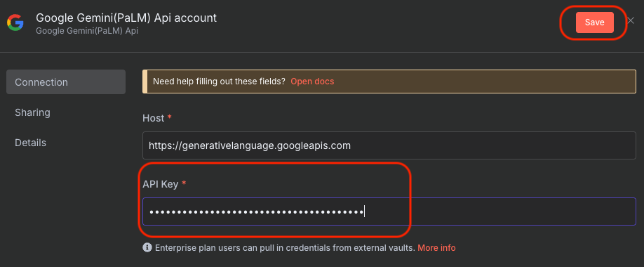Close the credential dialog with X

631,21
